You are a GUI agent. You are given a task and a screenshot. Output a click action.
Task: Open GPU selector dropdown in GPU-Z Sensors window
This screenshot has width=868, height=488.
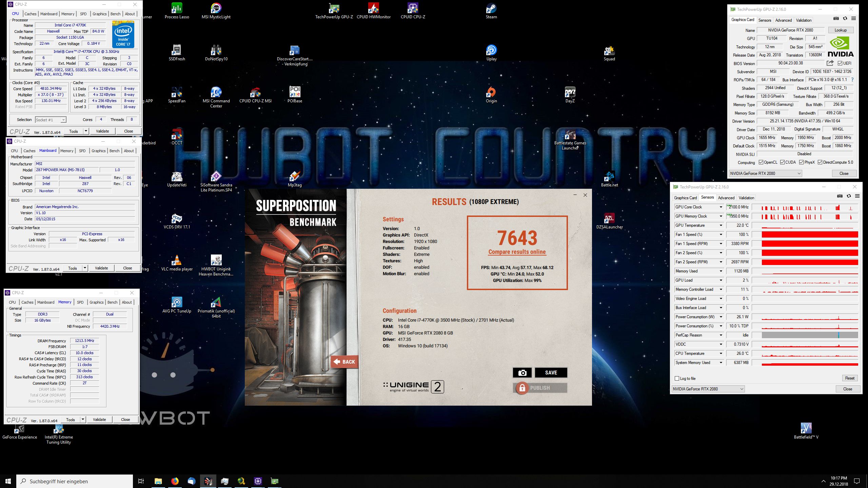click(x=708, y=389)
